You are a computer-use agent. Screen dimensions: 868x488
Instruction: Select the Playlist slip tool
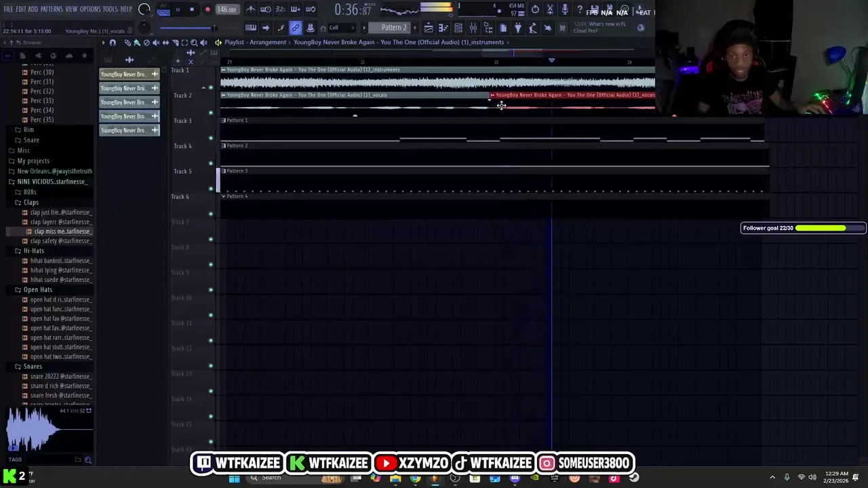coord(165,43)
